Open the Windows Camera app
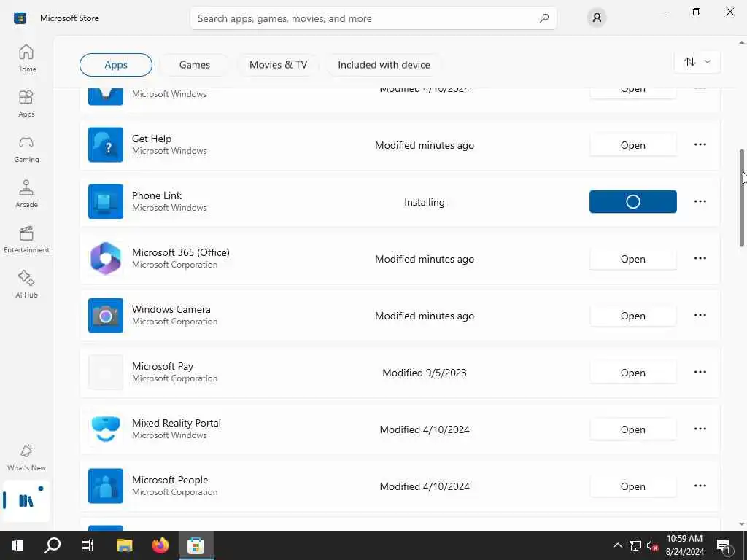The image size is (747, 560). click(632, 316)
